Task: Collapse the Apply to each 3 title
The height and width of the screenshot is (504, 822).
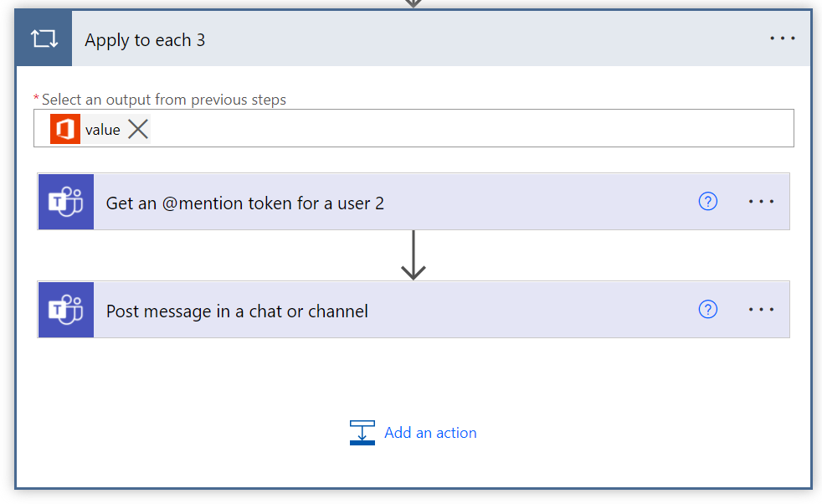Action: click(145, 40)
